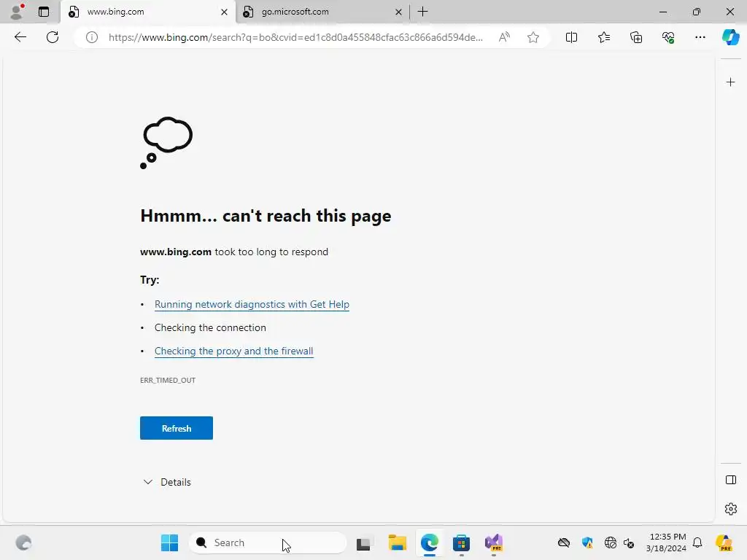Open Collections panel
The image size is (747, 560).
click(636, 37)
